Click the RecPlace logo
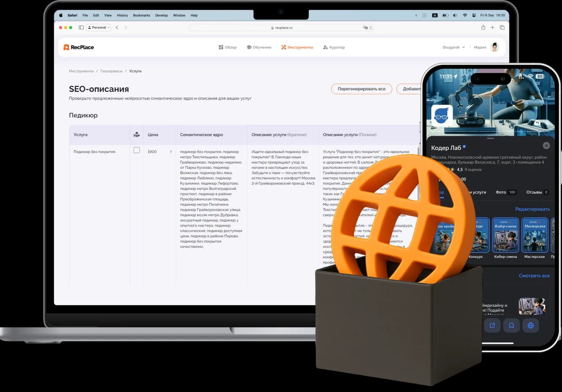The height and width of the screenshot is (392, 562). [79, 47]
